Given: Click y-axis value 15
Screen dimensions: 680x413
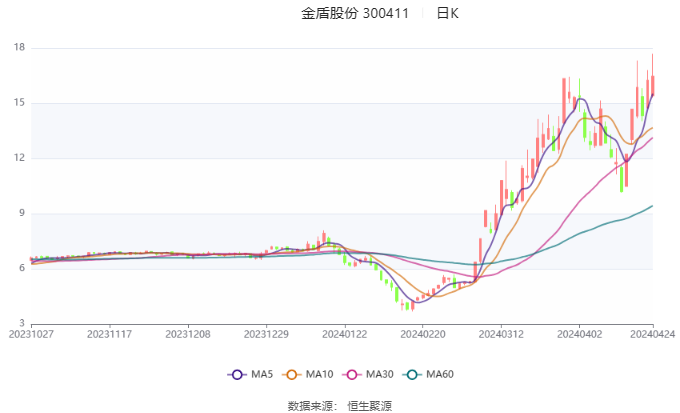Looking at the screenshot, I should 20,103.
